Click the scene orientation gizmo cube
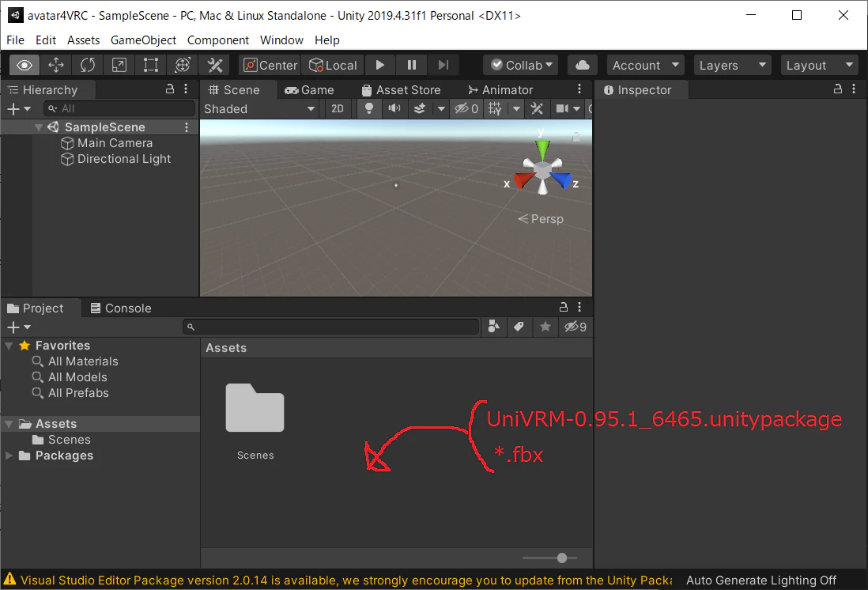 pos(542,171)
